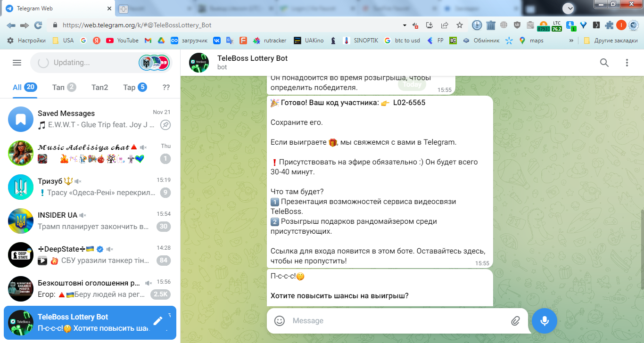Viewport: 644px width, 343px height.
Task: Open the Music Adelisiya chat
Action: point(90,154)
